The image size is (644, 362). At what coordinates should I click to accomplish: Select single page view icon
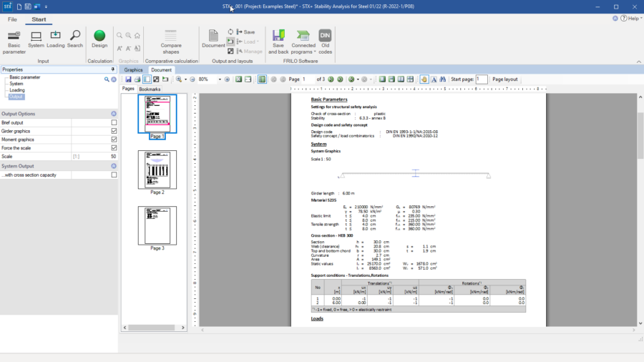pyautogui.click(x=382, y=79)
